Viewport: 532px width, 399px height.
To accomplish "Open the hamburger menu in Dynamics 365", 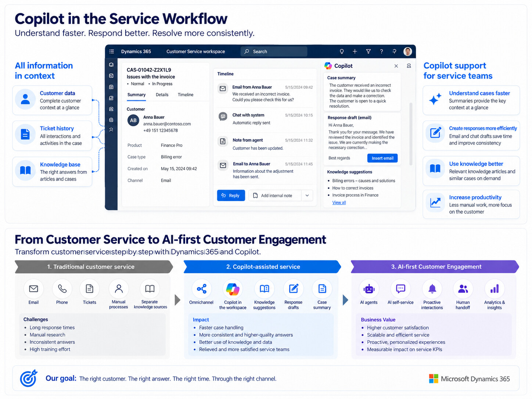I will (x=112, y=51).
